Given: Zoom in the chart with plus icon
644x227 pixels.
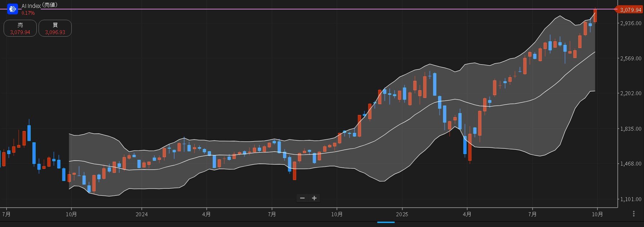Looking at the screenshot, I should 314,198.
